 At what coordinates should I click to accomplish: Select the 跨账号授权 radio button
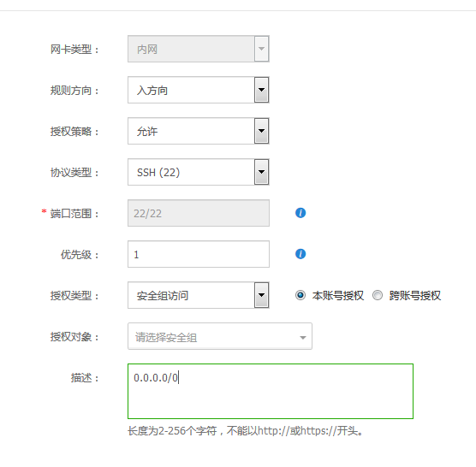click(x=378, y=295)
